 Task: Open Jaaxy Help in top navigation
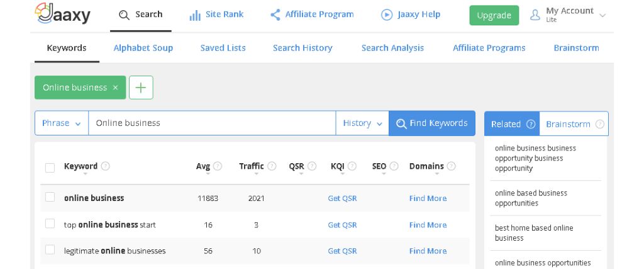411,15
